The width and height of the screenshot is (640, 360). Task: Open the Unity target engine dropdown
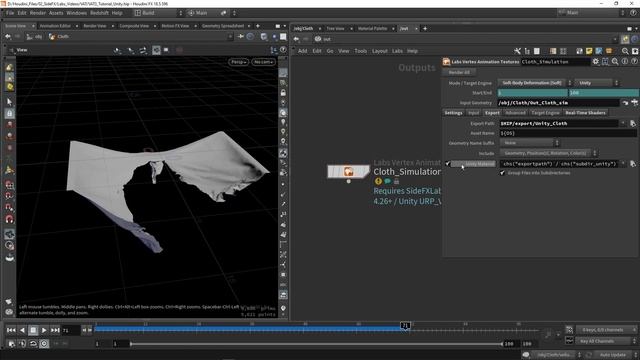tap(596, 83)
